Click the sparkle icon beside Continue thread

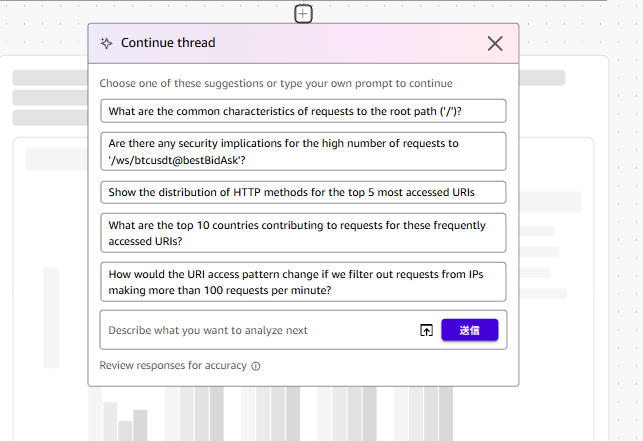tap(106, 43)
